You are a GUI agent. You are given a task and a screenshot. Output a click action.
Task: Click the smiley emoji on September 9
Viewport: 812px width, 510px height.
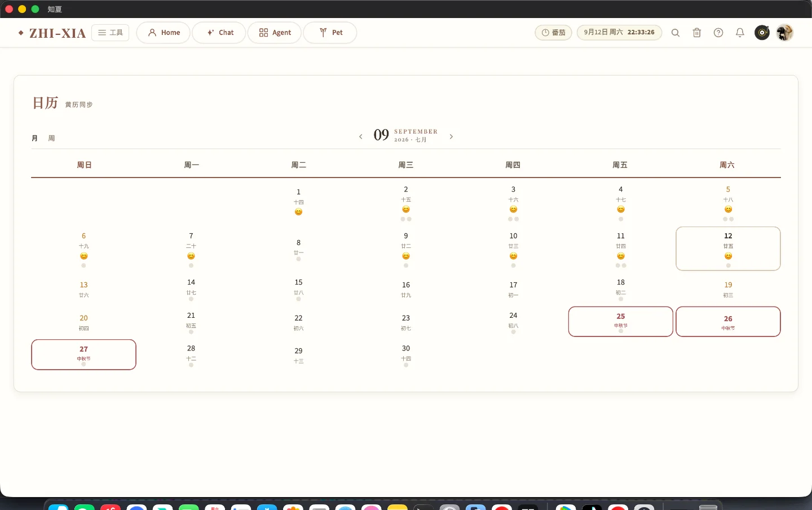click(x=406, y=256)
